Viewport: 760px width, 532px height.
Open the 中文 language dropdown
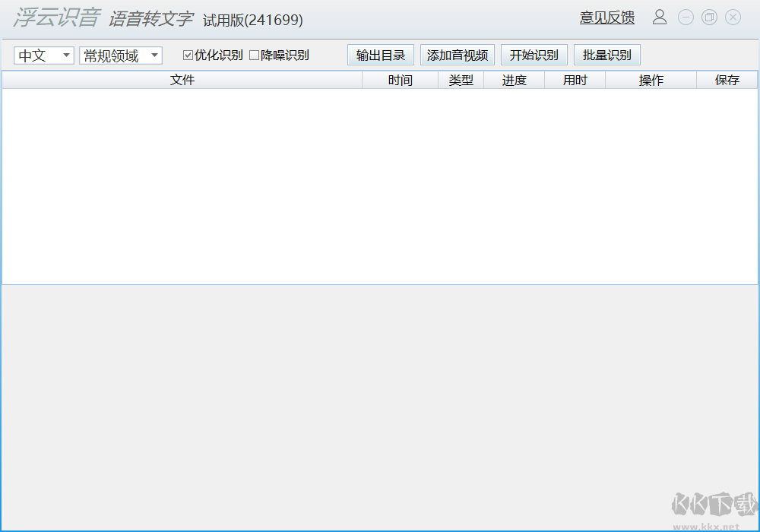pos(43,55)
